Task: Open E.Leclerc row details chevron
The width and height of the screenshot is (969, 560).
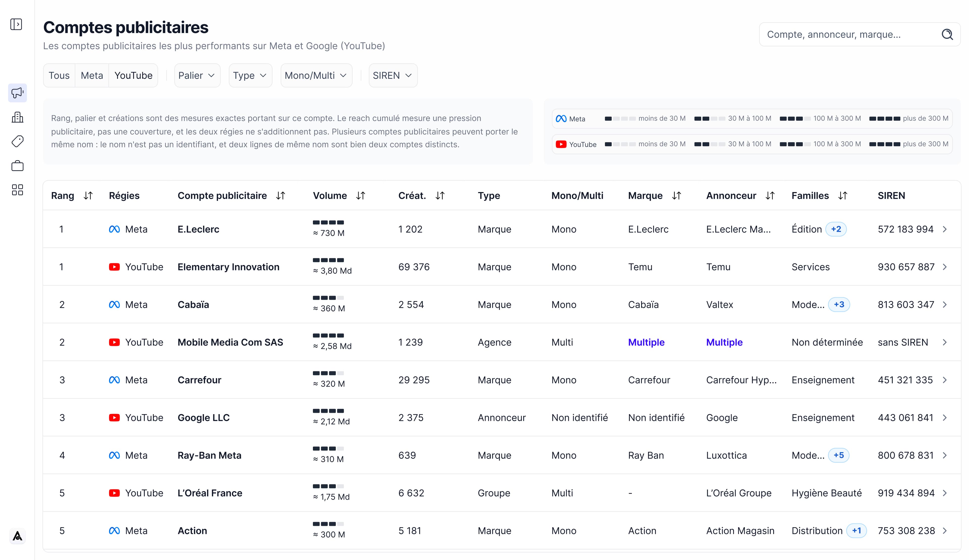Action: coord(945,229)
